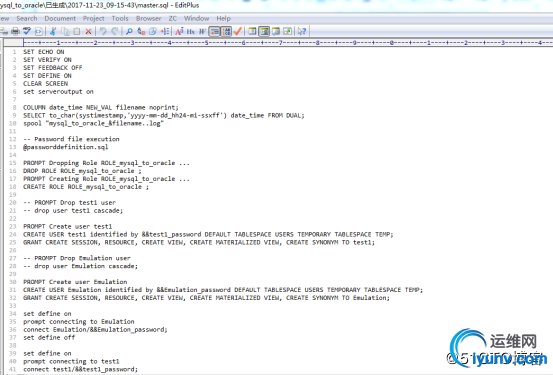Click the Print toolbar icon

coord(15,31)
